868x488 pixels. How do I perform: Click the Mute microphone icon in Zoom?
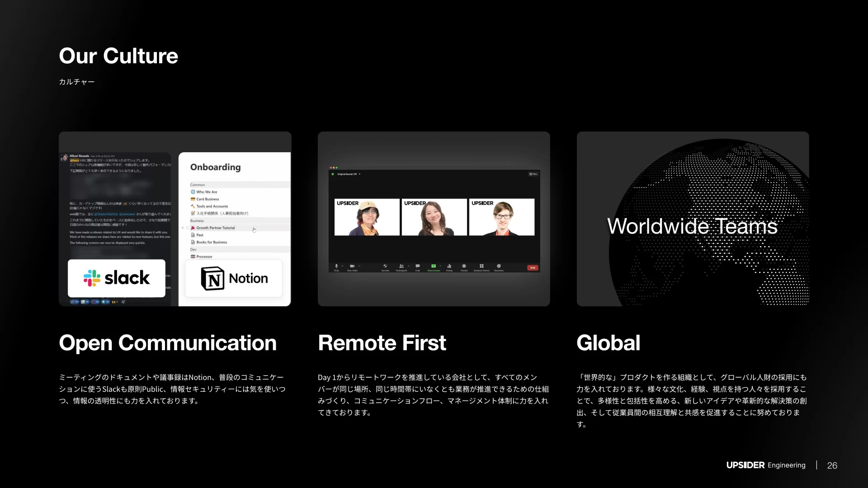tap(336, 266)
